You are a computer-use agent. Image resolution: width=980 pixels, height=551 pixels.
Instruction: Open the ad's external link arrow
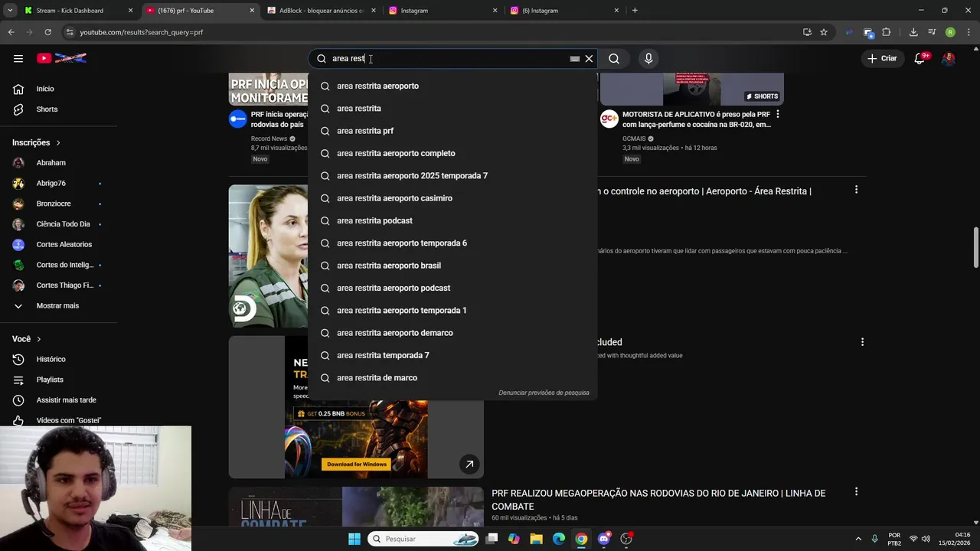(469, 464)
